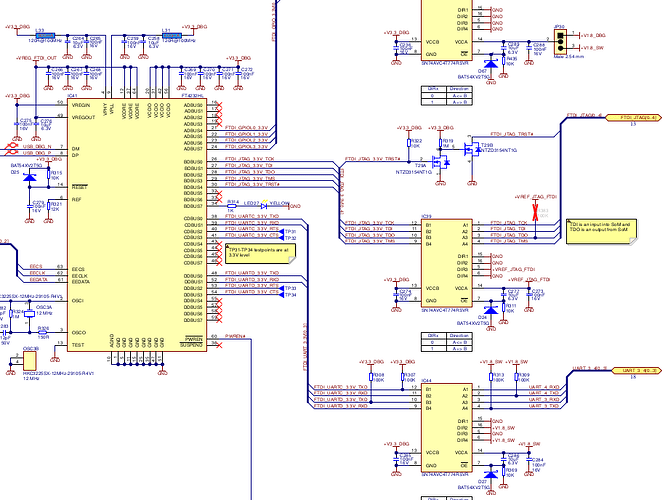Select the R313 100K resistor on +V1.8_SW
Image resolution: width=667 pixels, height=500 pixels.
click(x=491, y=377)
